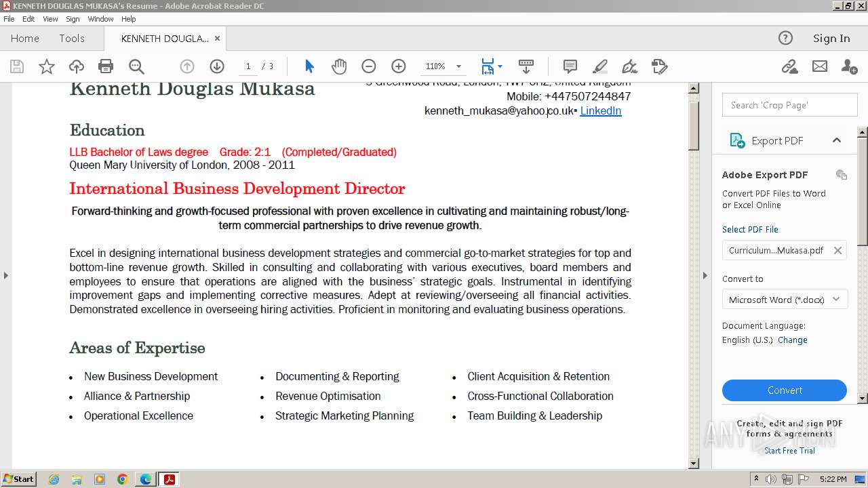Click the share with others icon
The height and width of the screenshot is (488, 868).
pyautogui.click(x=849, y=66)
